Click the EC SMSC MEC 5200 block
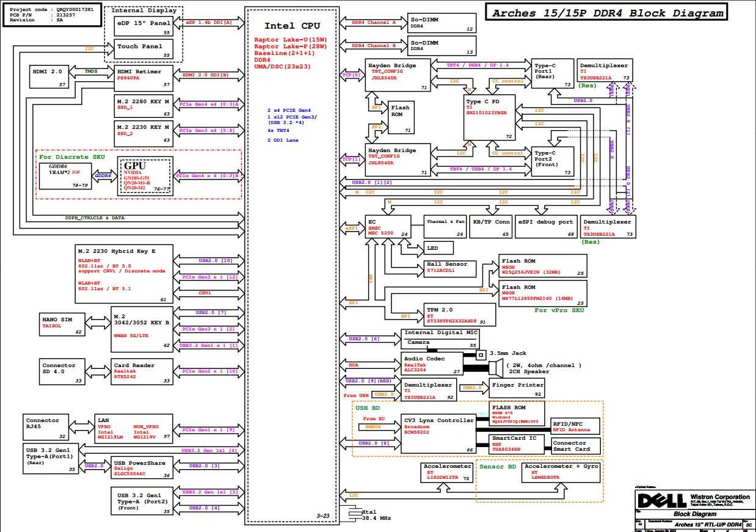 [388, 227]
